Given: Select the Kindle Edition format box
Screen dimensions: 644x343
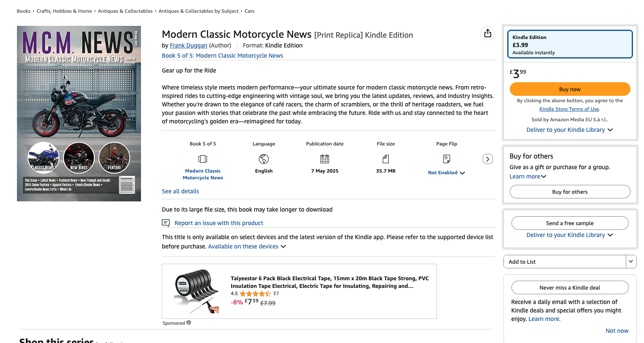Looking at the screenshot, I should tap(569, 44).
